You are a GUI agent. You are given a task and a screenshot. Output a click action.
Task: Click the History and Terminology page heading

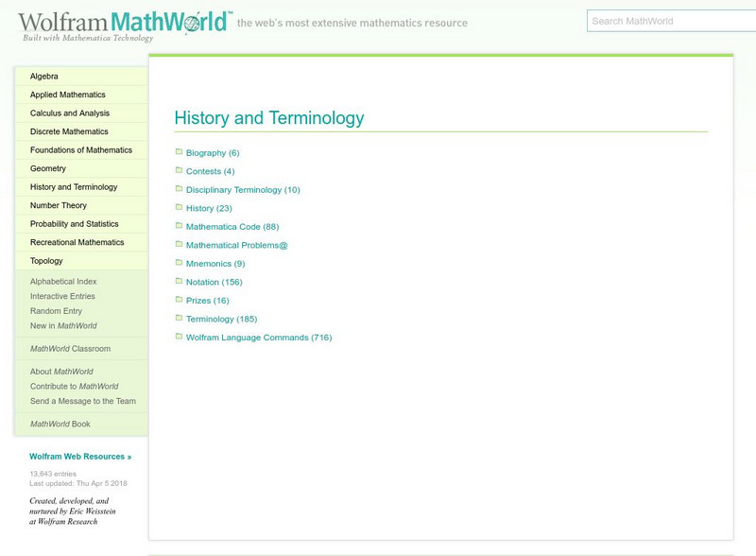click(x=269, y=118)
